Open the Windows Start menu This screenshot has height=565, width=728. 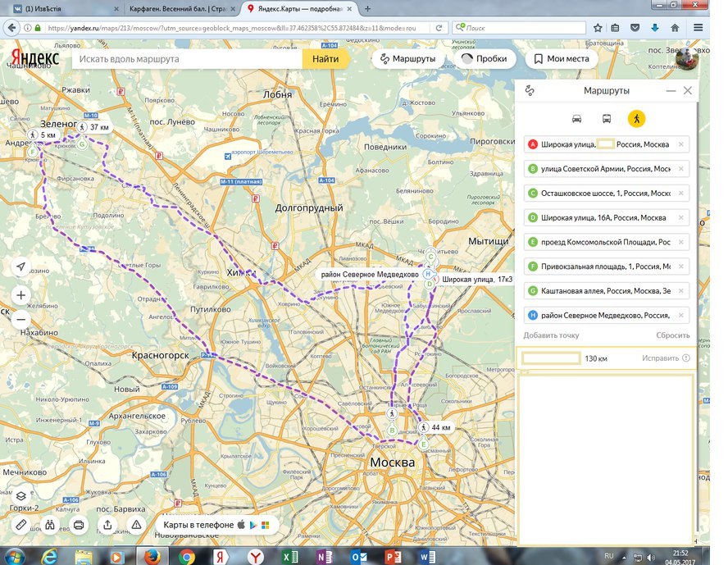click(14, 556)
